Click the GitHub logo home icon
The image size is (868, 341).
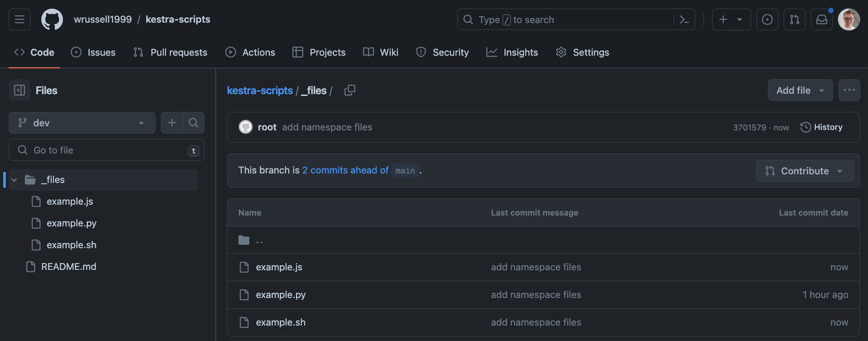pyautogui.click(x=52, y=19)
